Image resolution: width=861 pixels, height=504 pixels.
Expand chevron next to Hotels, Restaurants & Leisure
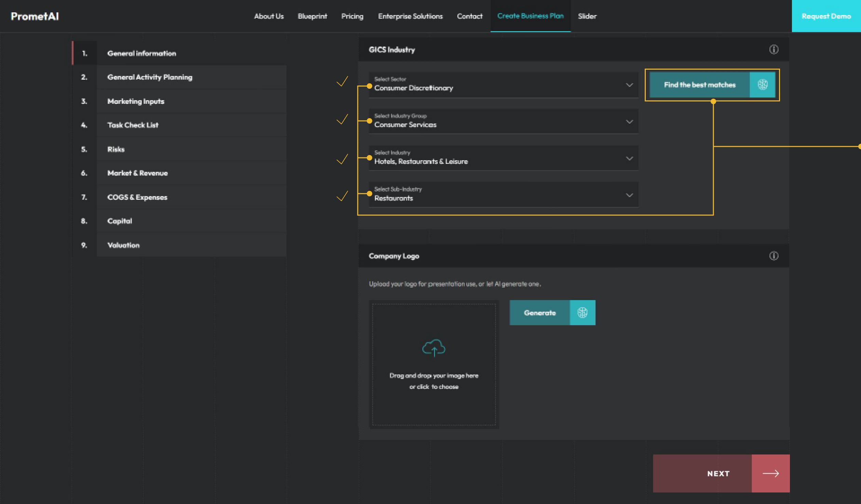629,158
